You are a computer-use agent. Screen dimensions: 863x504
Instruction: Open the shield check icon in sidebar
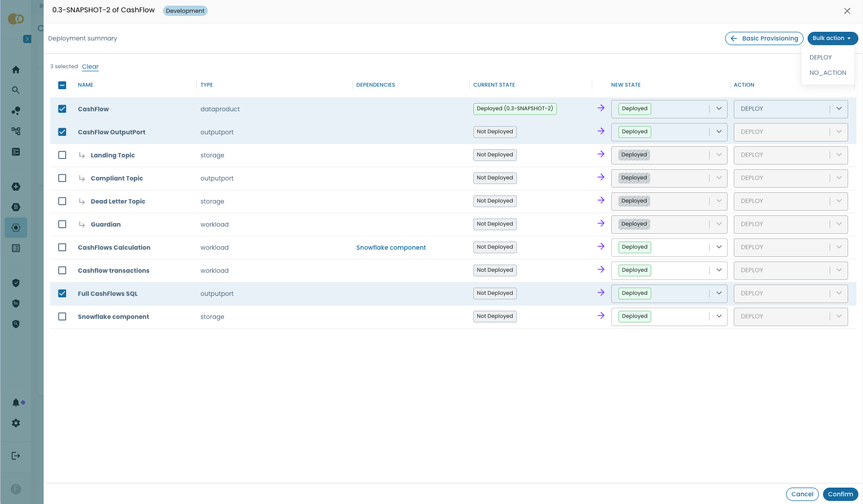tap(16, 283)
